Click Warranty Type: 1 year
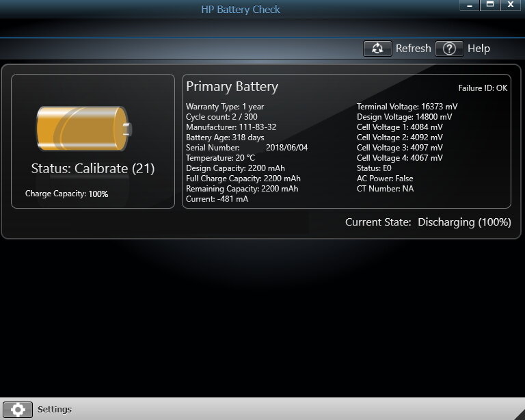Viewport: 525px width, 420px height. [225, 107]
